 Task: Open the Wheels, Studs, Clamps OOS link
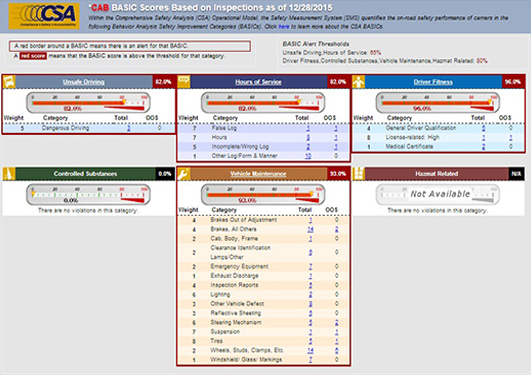click(336, 350)
